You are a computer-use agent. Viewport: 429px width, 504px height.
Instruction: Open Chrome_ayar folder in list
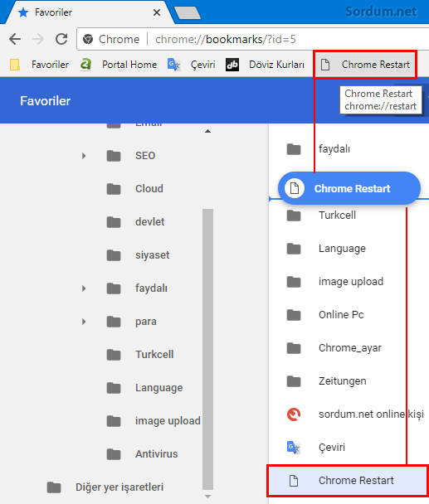[349, 348]
